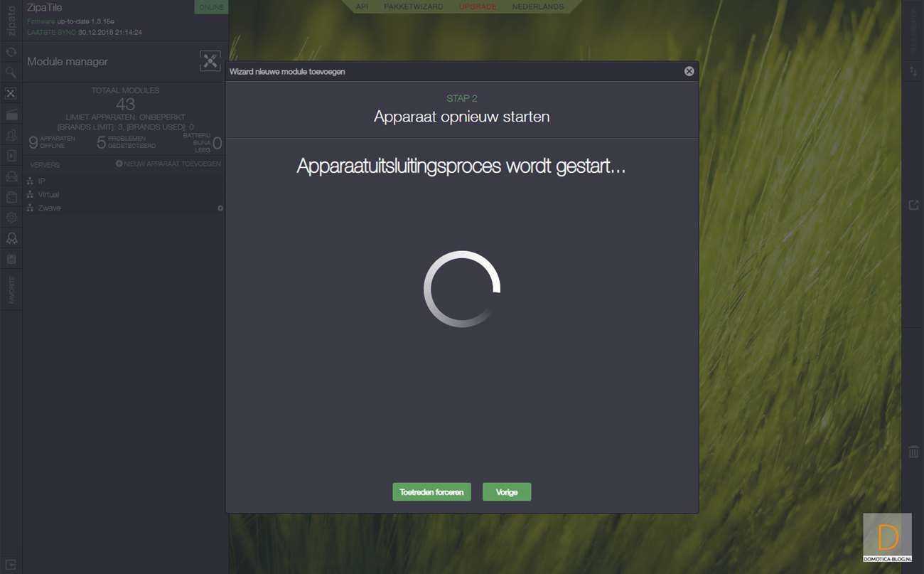Click the Favorite vertical sidebar tab
Image resolution: width=924 pixels, height=574 pixels.
point(11,290)
